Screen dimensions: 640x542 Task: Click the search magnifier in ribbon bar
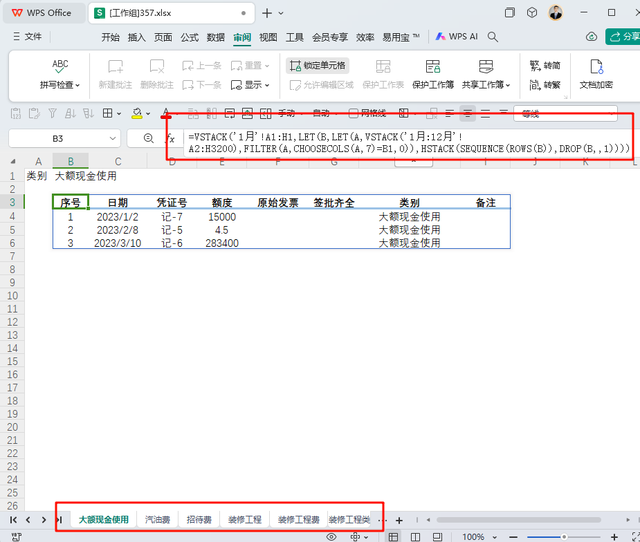[x=493, y=37]
